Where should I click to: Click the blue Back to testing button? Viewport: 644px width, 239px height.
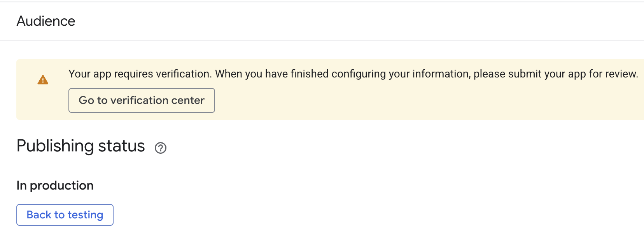[x=65, y=215]
